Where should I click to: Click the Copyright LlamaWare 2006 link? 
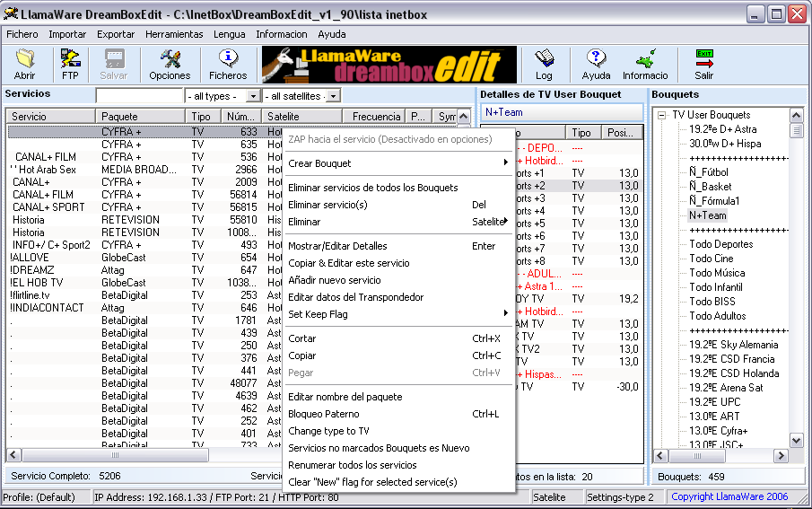click(729, 496)
